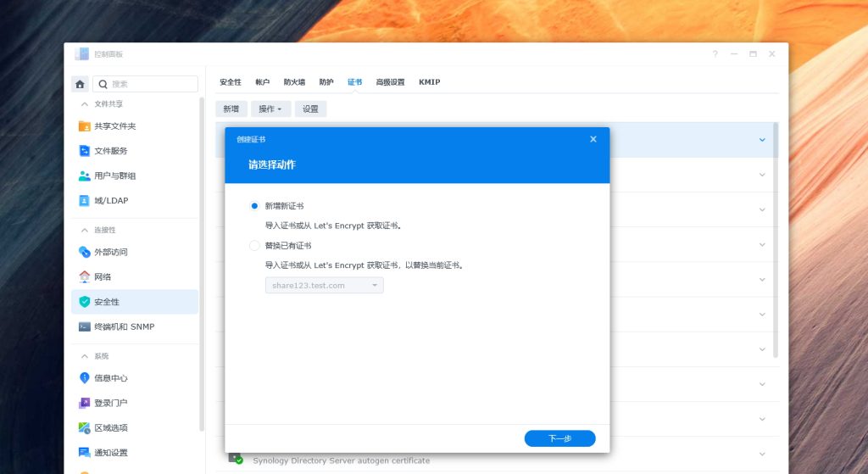Image resolution: width=868 pixels, height=474 pixels.
Task: Click the Synology Directory Server certificate icon
Action: tap(236, 459)
